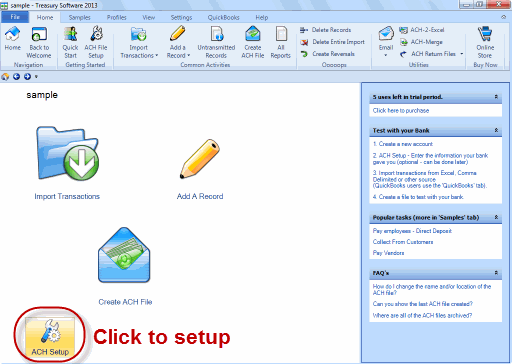This screenshot has width=512, height=364.
Task: Click Pay employees - Direct Deposit link
Action: (412, 231)
